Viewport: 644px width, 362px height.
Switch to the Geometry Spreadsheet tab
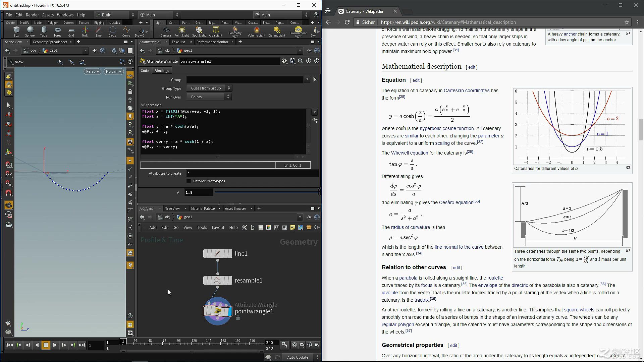pos(50,42)
